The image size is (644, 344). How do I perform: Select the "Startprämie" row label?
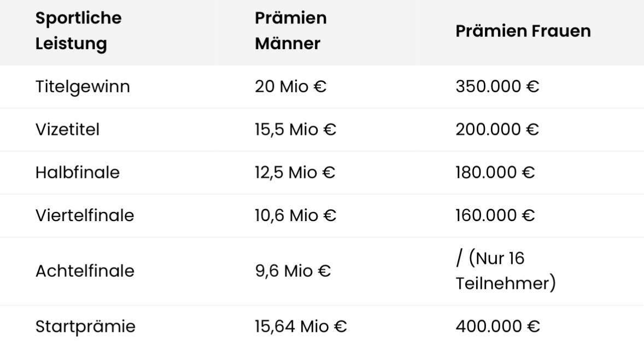point(85,327)
